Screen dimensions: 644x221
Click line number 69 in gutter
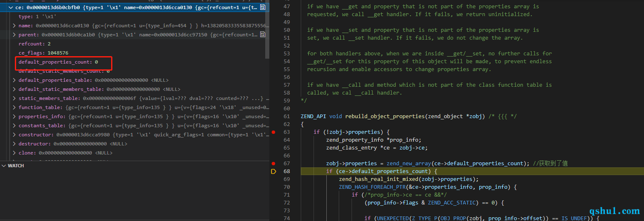287,179
